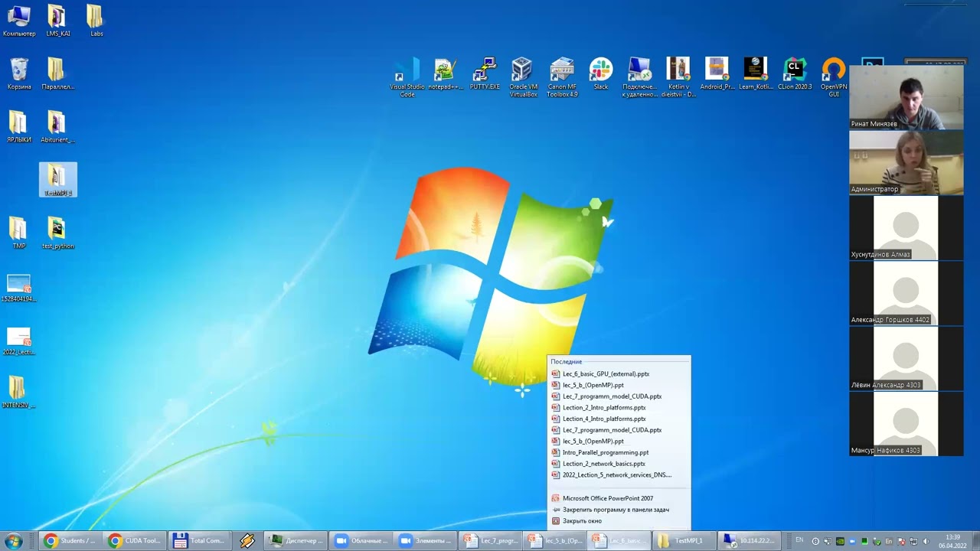Launch the notepad++ desktop shortcut
980x551 pixels.
[x=445, y=75]
